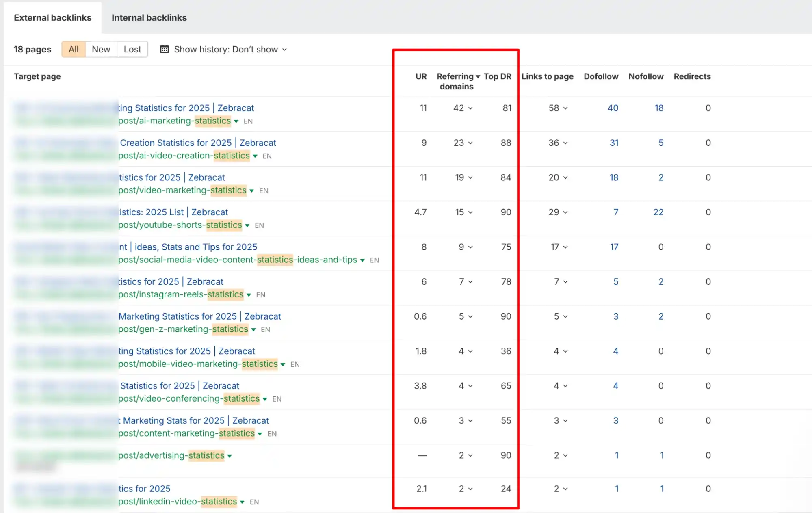The image size is (812, 513).
Task: Sort by Links to page column
Action: (x=547, y=76)
